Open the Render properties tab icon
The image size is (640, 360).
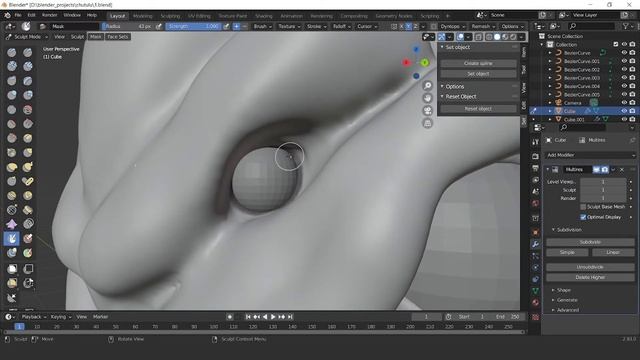click(535, 156)
